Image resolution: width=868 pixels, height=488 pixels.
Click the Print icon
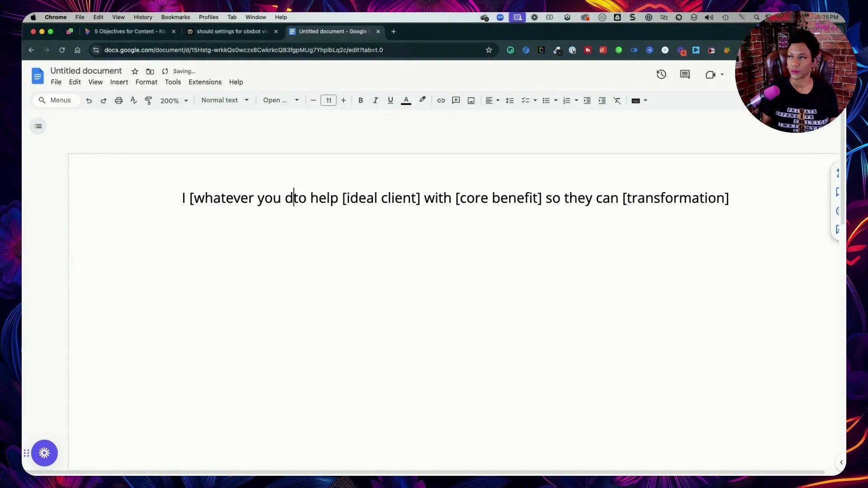118,100
